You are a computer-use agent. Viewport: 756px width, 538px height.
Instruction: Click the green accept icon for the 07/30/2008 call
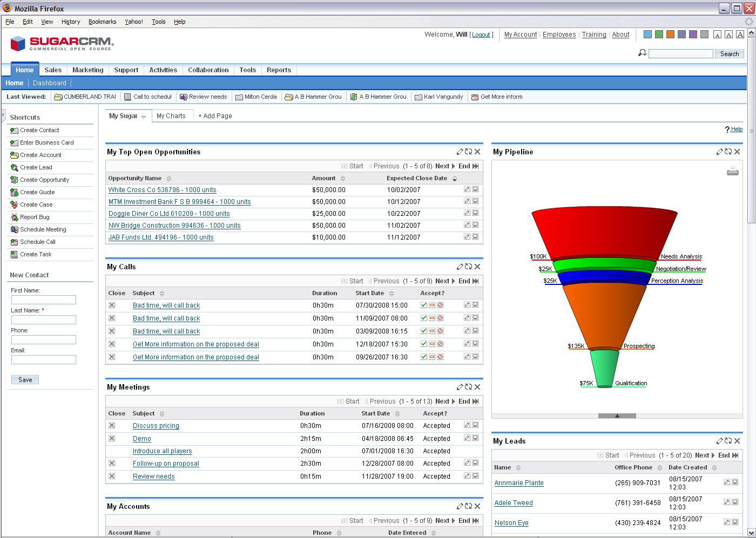pyautogui.click(x=424, y=305)
